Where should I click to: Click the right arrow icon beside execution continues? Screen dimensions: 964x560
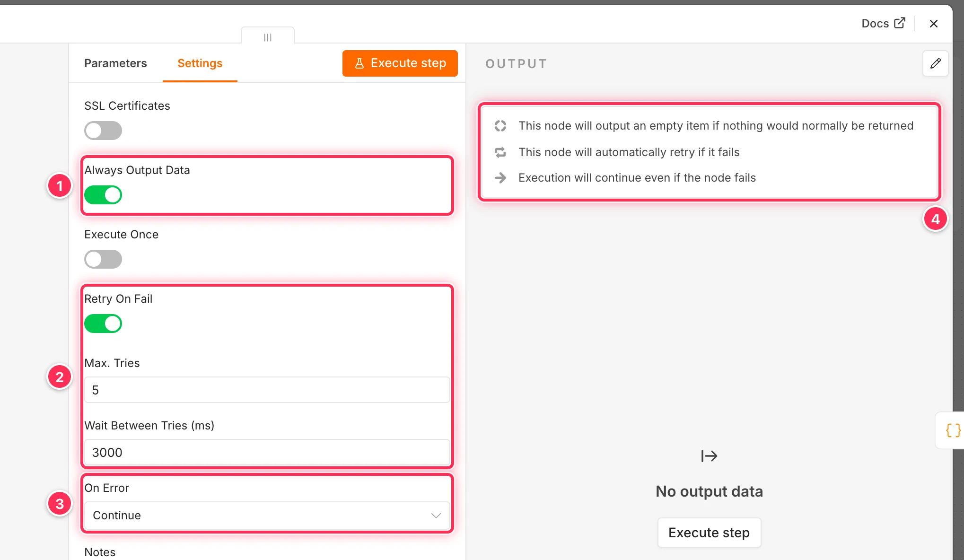coord(500,178)
